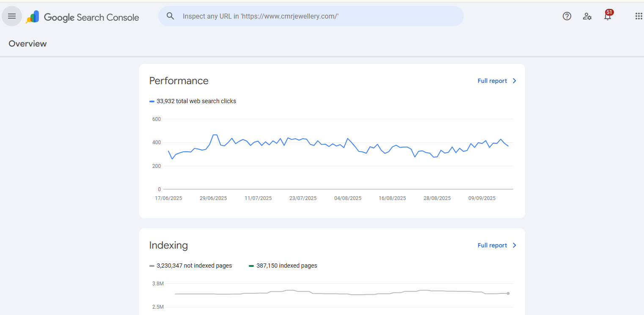Open the notifications bell
This screenshot has width=644, height=315.
(608, 16)
